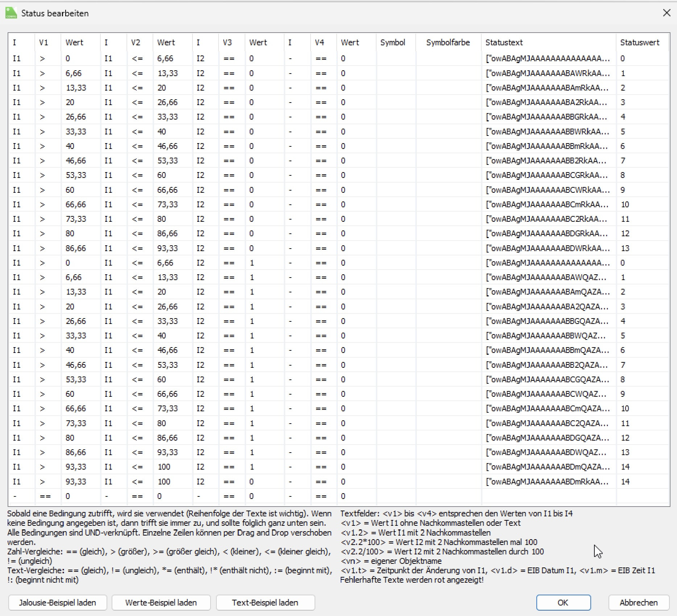677x616 pixels.
Task: Select the Statustext cell ending BDGQAZA…
Action: tap(548, 438)
